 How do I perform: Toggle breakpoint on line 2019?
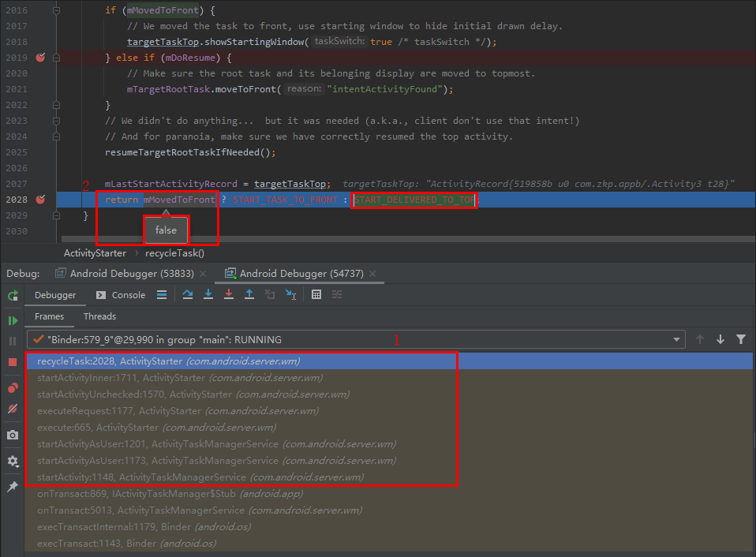pyautogui.click(x=40, y=58)
